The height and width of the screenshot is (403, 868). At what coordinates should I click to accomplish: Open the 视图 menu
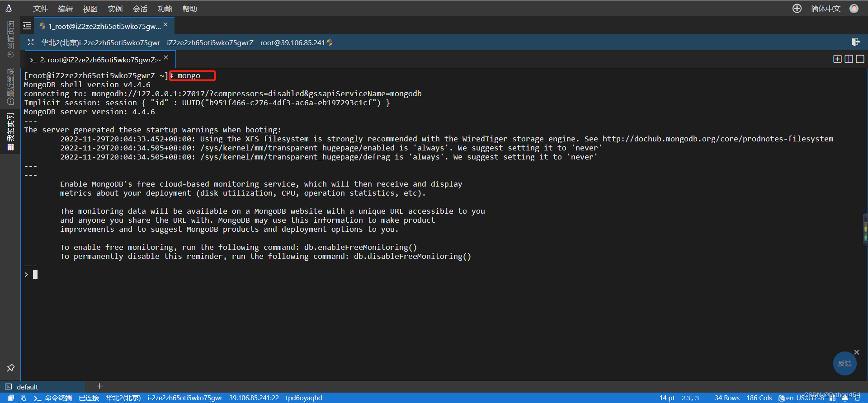click(x=90, y=9)
